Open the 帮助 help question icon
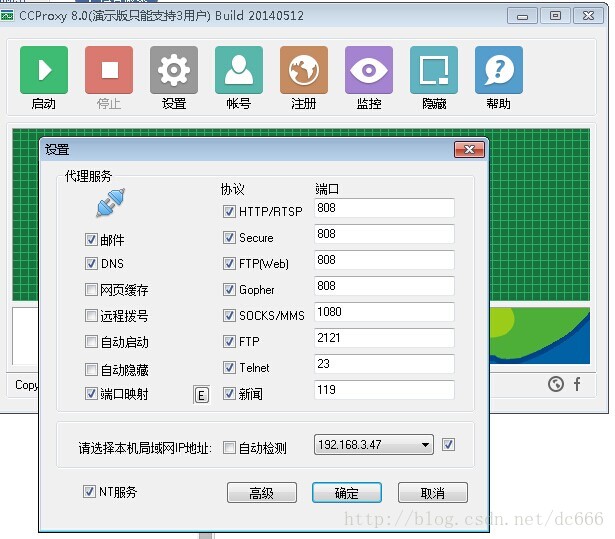 coord(499,70)
